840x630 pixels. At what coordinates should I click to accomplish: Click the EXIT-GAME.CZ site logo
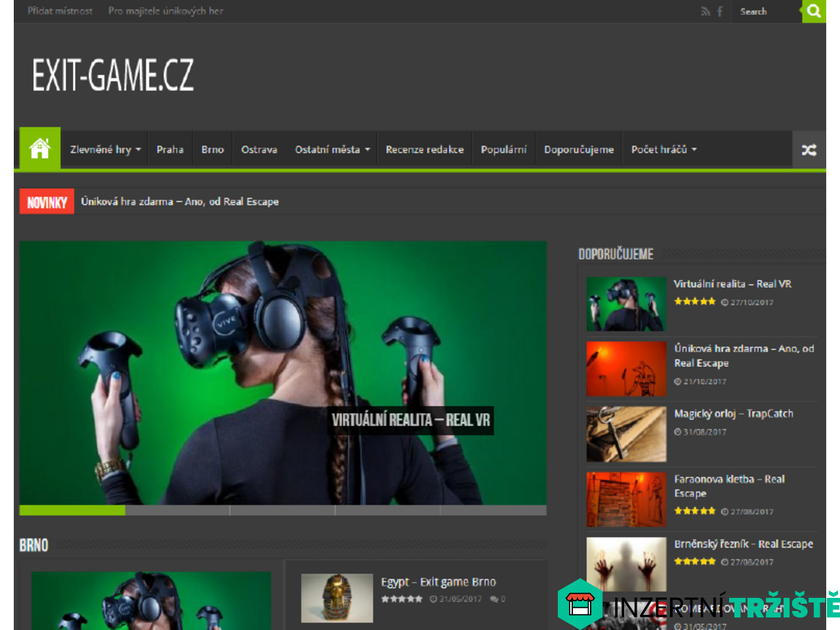tap(113, 75)
